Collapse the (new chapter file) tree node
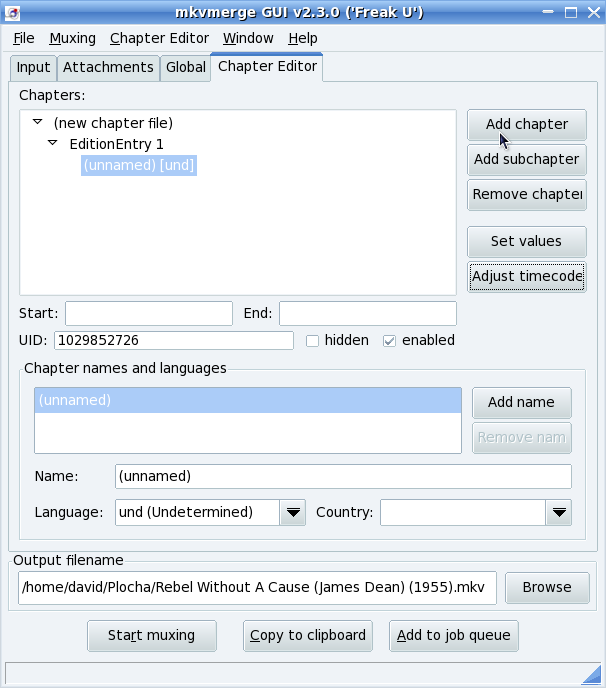606x688 pixels. [38, 122]
